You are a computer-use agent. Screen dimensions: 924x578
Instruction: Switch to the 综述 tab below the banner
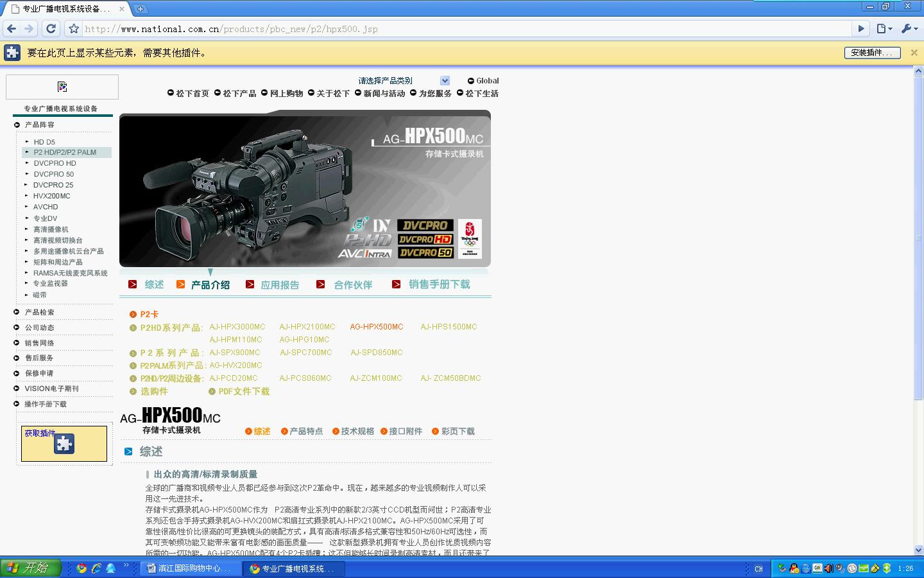click(x=154, y=285)
